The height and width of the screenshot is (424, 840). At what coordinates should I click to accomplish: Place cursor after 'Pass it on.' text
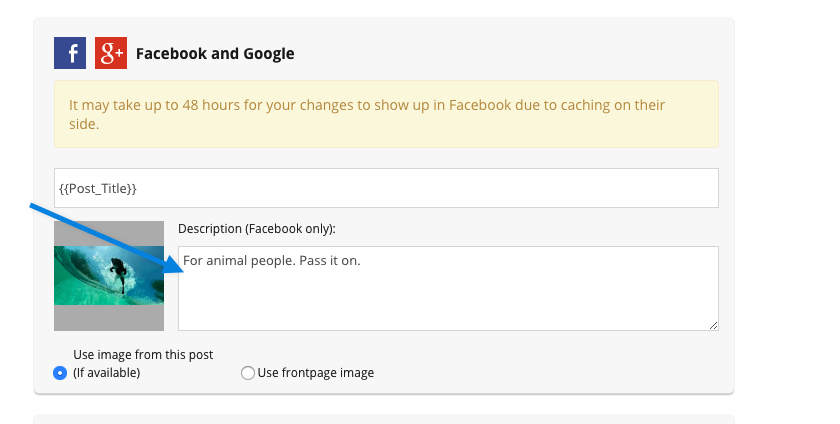(362, 261)
